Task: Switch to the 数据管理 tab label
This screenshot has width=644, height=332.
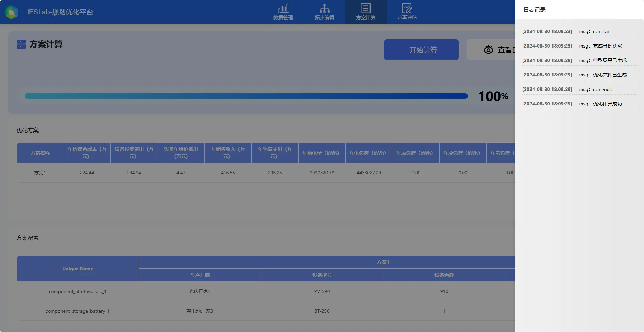Action: click(x=283, y=18)
